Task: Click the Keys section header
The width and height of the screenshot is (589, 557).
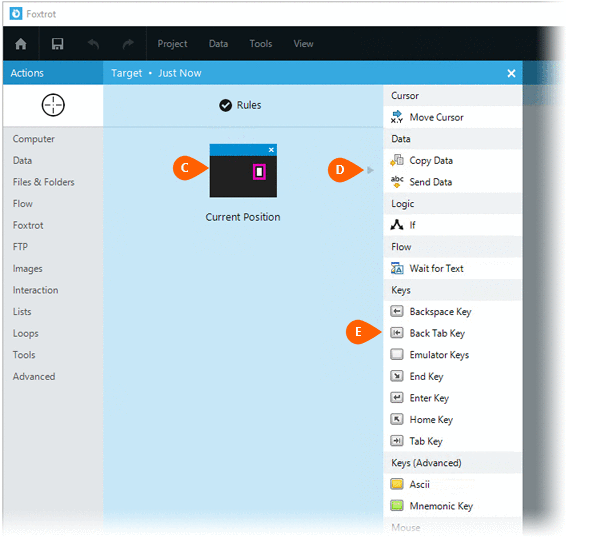Action: tap(453, 290)
